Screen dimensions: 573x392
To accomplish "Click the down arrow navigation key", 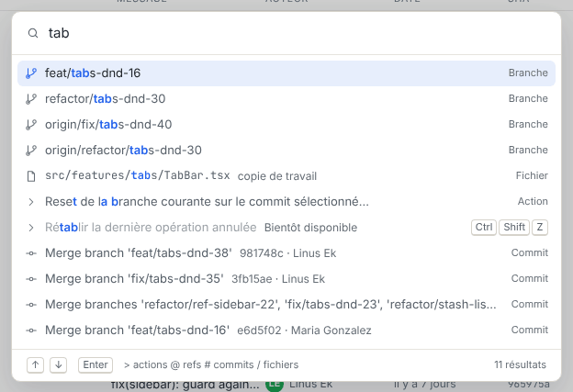I will click(x=59, y=364).
